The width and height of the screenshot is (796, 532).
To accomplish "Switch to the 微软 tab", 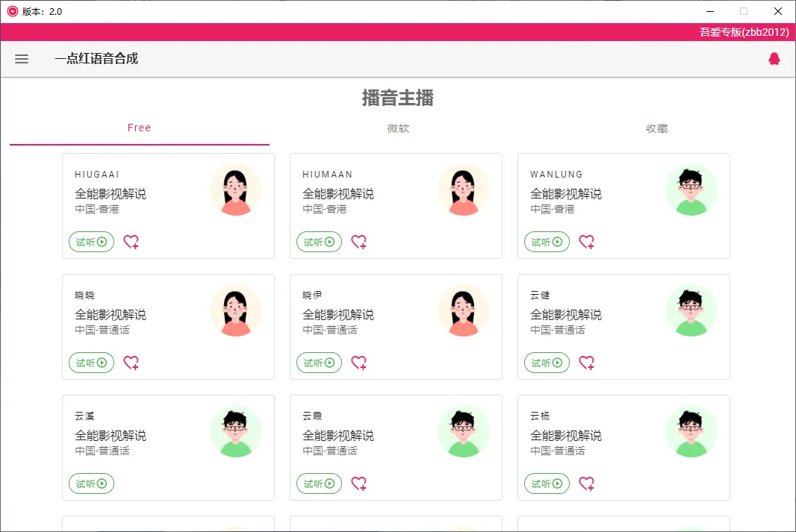I will coord(397,128).
